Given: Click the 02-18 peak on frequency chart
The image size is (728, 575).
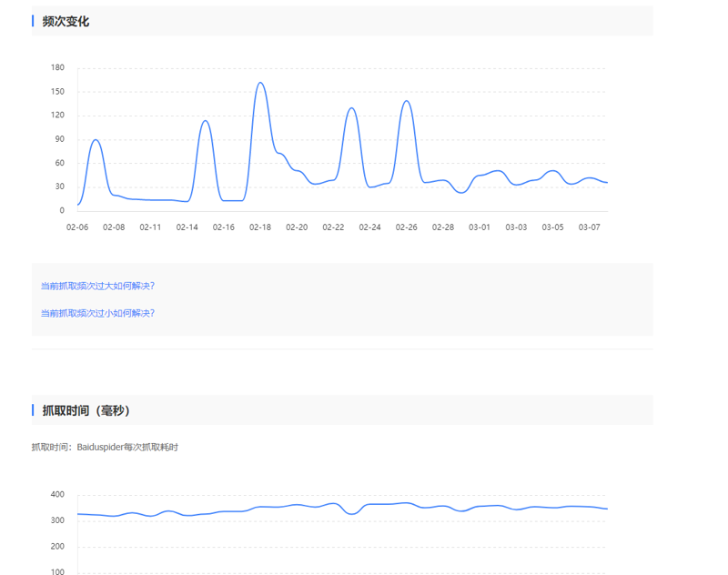Looking at the screenshot, I should point(260,83).
